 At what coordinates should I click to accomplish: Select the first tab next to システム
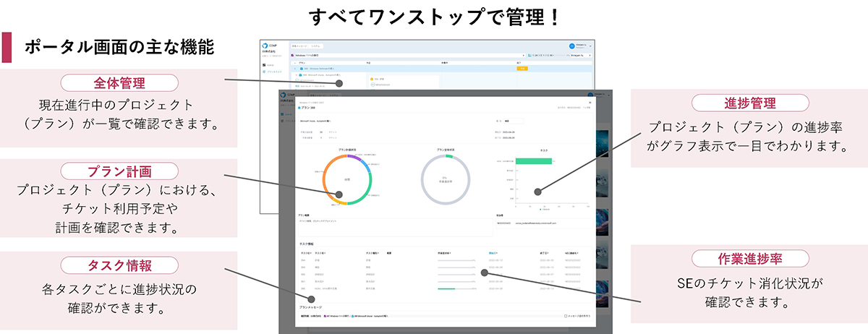coord(299,45)
